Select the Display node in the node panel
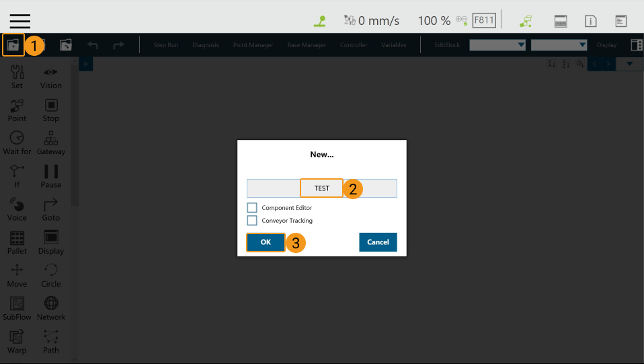 click(x=51, y=242)
